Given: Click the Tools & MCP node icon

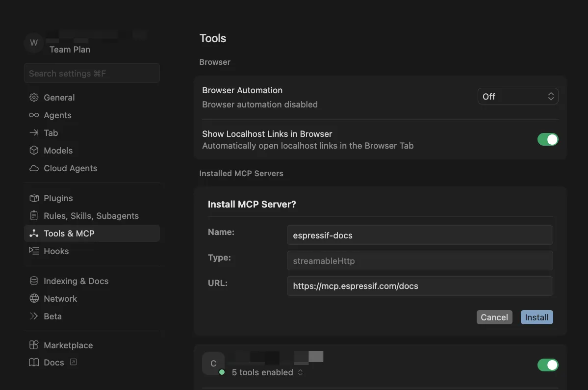Looking at the screenshot, I should pyautogui.click(x=34, y=233).
